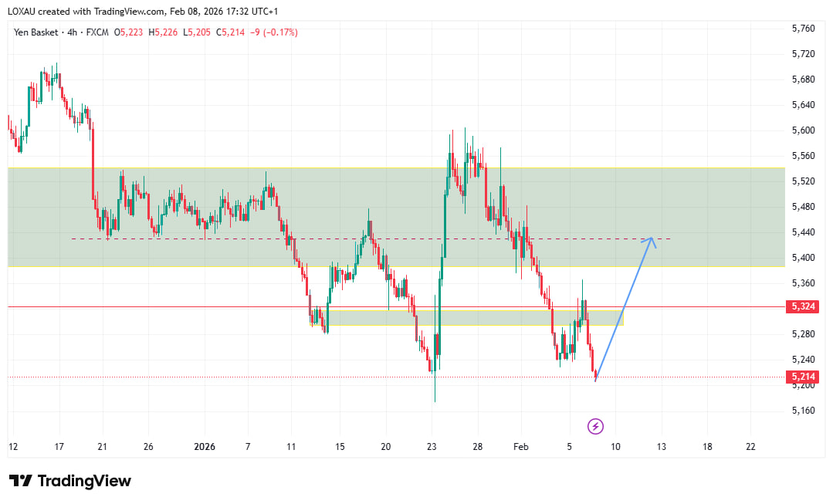Click the purple lightning event icon
The width and height of the screenshot is (833, 504).
coord(595,425)
